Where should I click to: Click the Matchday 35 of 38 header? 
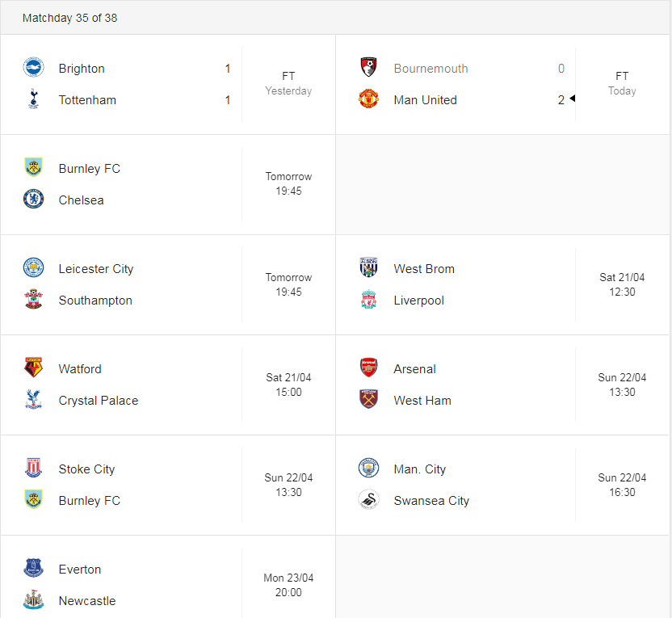point(69,18)
